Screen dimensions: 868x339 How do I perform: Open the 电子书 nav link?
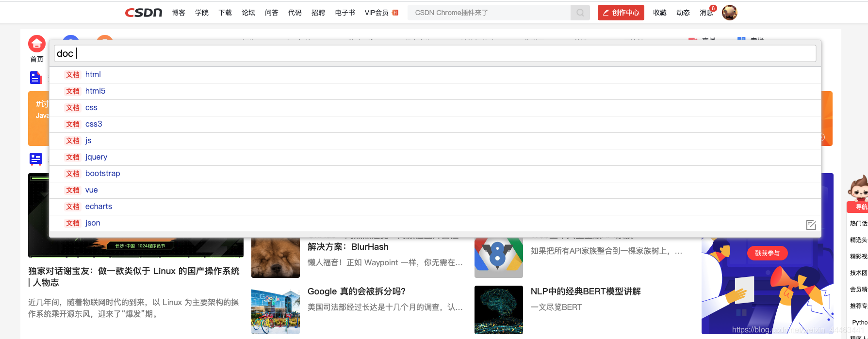pos(345,13)
